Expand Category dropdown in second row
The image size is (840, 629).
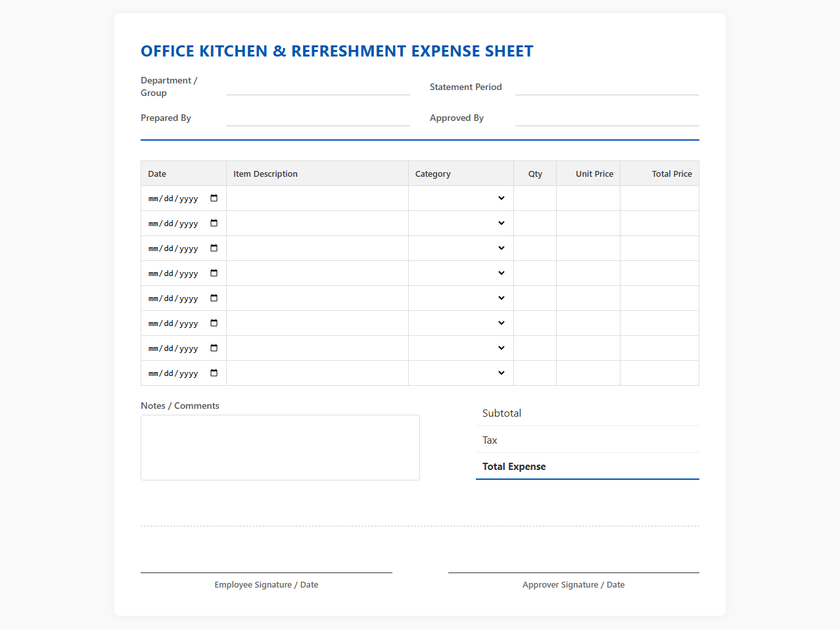tap(461, 223)
